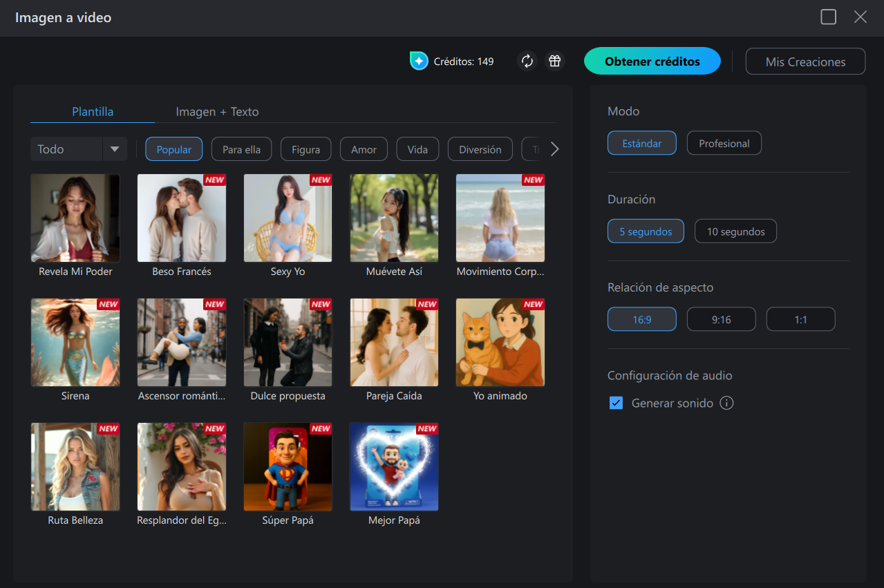Click the info icon beside Generar sonido
This screenshot has width=884, height=588.
coord(726,403)
